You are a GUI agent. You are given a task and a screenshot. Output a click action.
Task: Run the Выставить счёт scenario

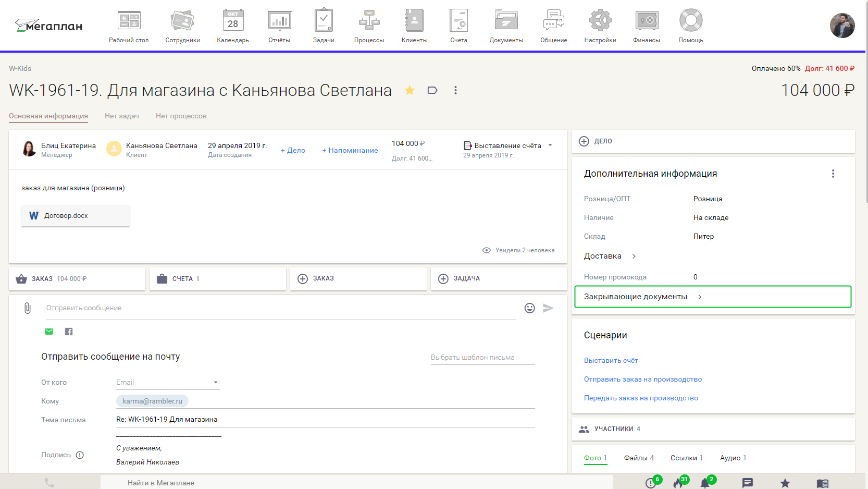coord(611,360)
